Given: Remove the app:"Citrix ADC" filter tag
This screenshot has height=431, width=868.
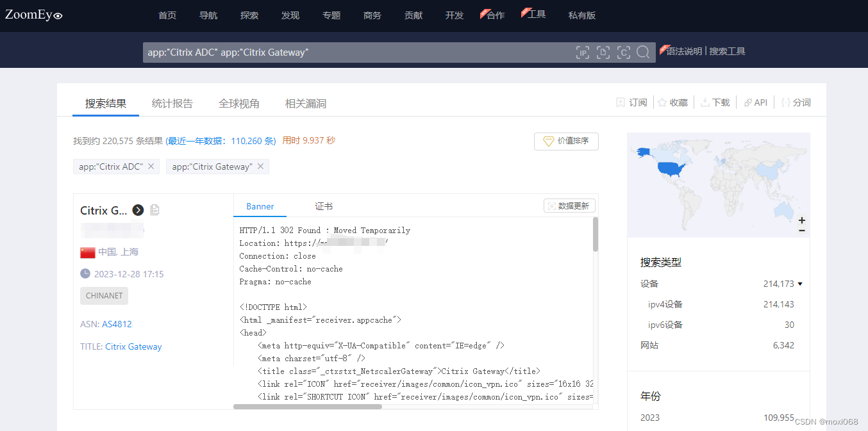Looking at the screenshot, I should coord(151,167).
